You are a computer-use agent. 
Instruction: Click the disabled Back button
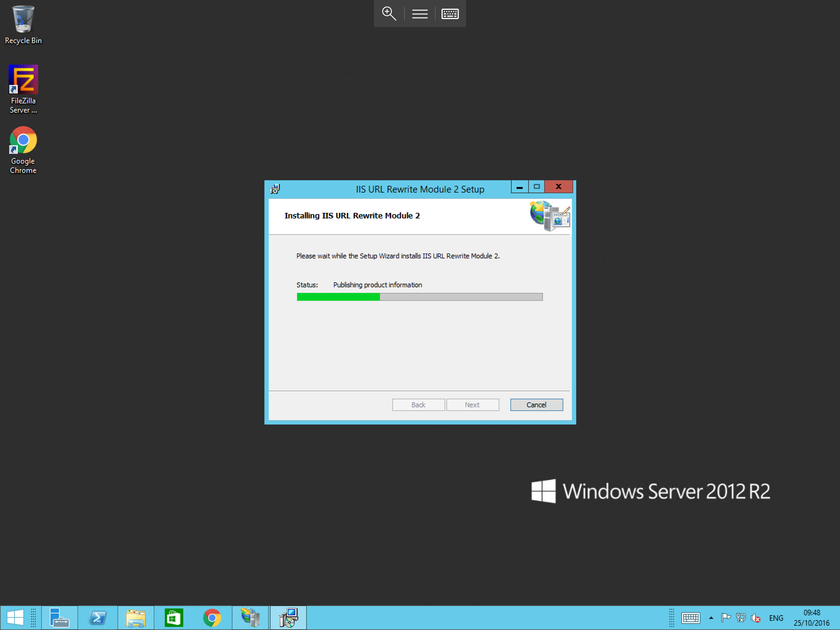418,405
